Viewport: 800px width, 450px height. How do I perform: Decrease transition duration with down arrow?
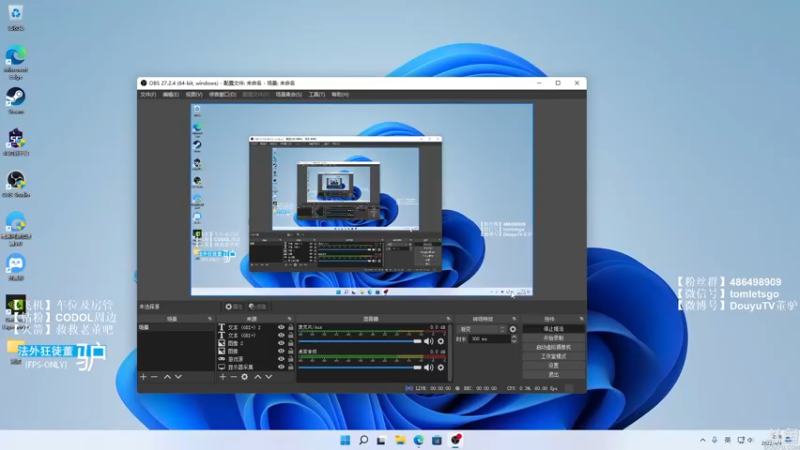[x=514, y=341]
